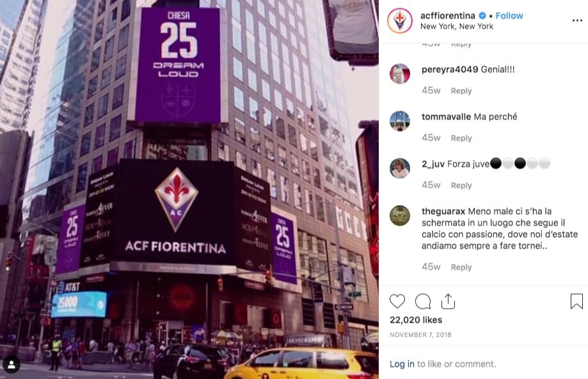Open the New York, New York location

tap(456, 26)
